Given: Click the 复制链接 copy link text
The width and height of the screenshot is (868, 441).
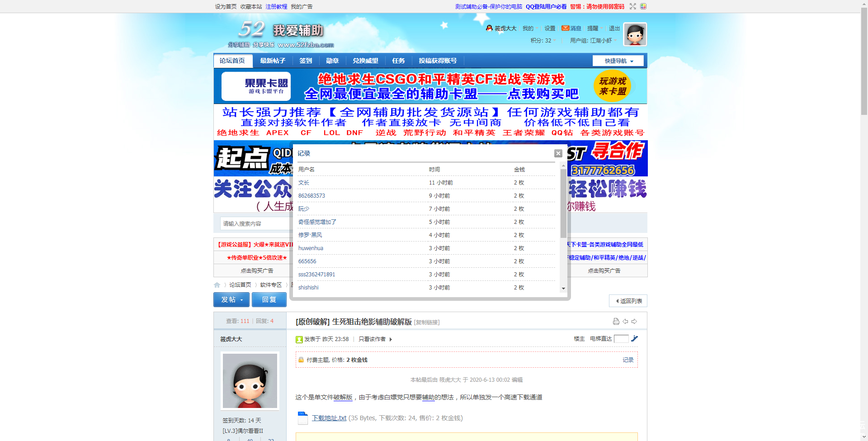Looking at the screenshot, I should click(x=427, y=322).
